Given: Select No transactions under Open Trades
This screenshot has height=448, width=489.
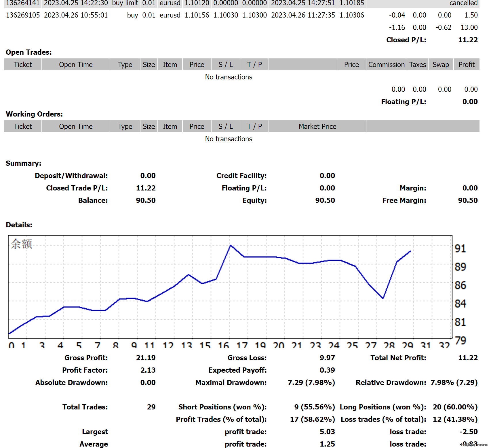Looking at the screenshot, I should (229, 77).
